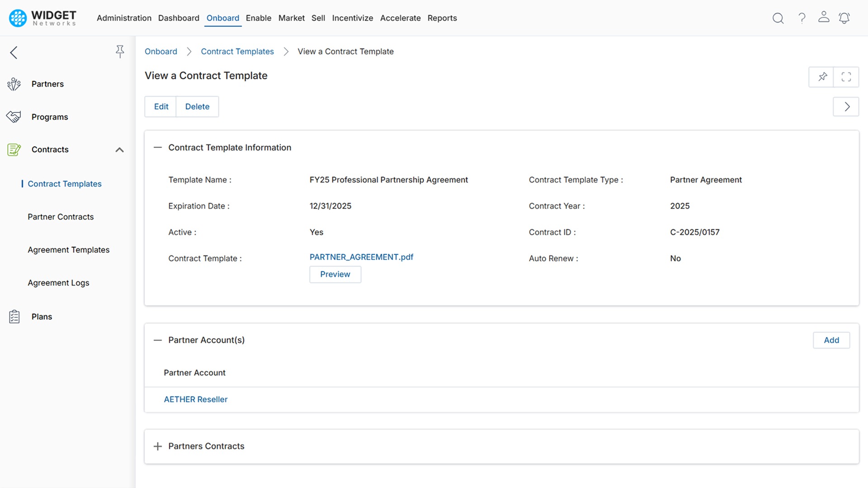The height and width of the screenshot is (488, 868).
Task: Select the Partners sidebar icon
Action: [14, 84]
